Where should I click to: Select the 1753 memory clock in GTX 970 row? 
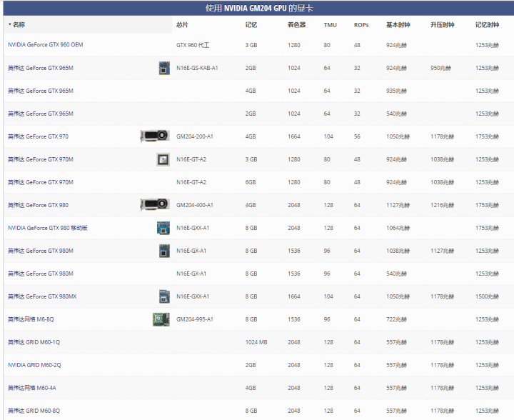[x=487, y=136]
